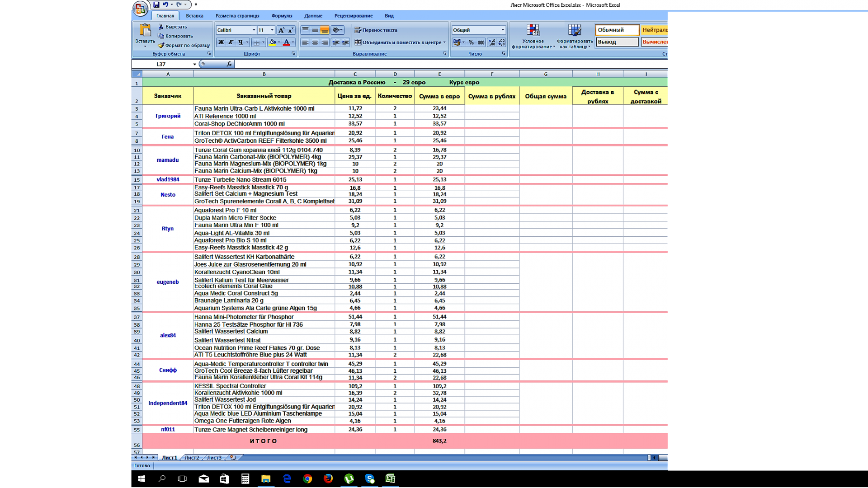
Task: Activate Формат по образцу format painter
Action: point(184,45)
